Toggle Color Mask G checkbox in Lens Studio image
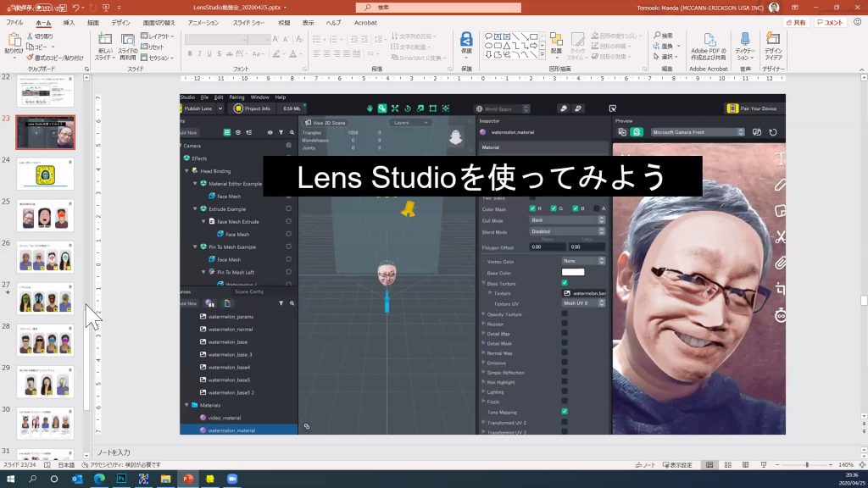Screen dimensions: 868x488 click(x=554, y=208)
